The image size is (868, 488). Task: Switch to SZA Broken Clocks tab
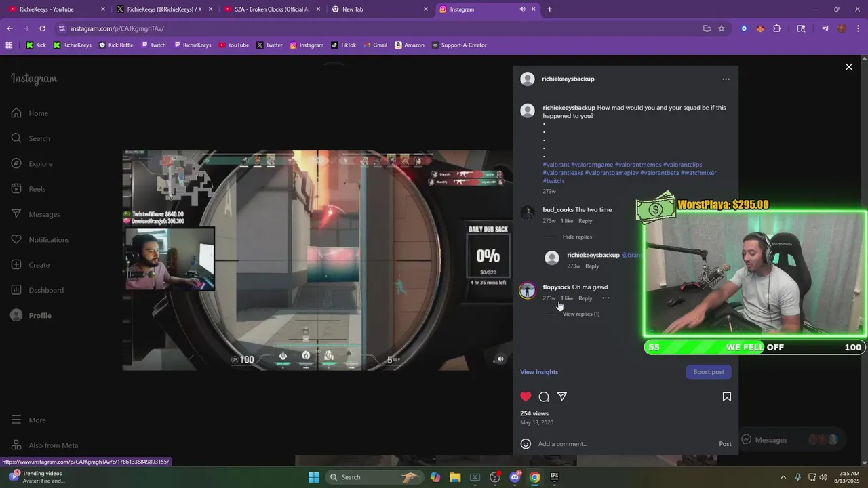click(x=271, y=9)
